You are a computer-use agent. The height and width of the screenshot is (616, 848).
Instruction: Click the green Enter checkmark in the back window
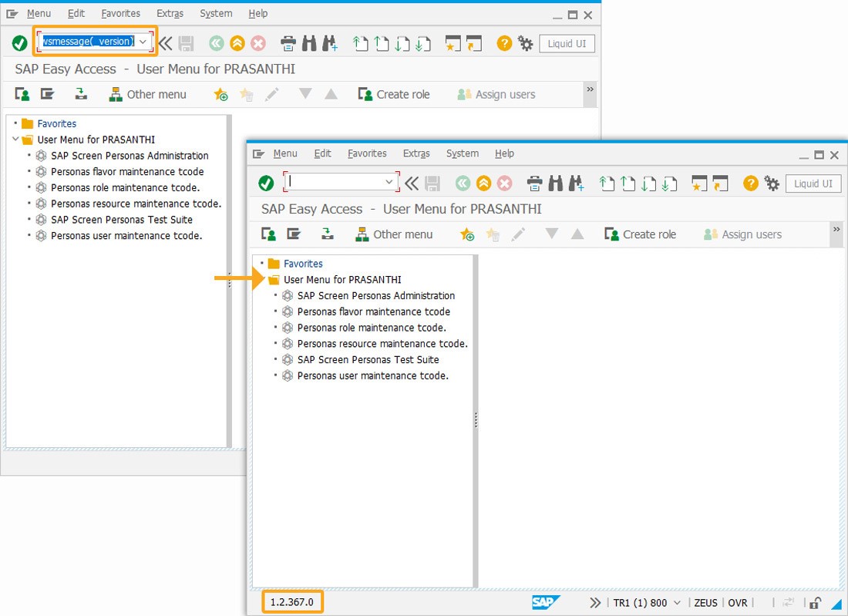pos(19,43)
